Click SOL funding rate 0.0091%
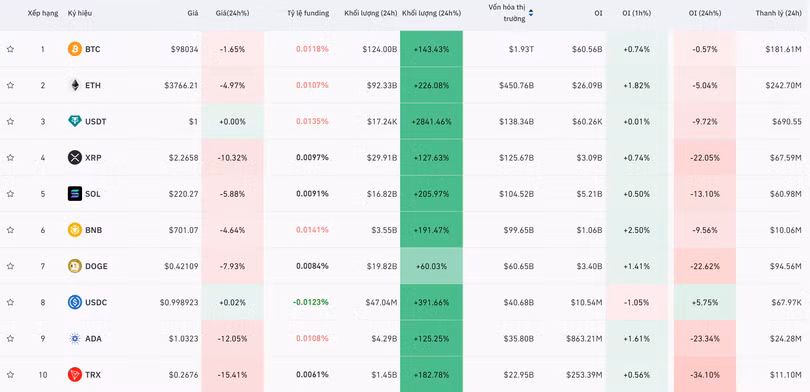The height and width of the screenshot is (392, 810). [313, 194]
